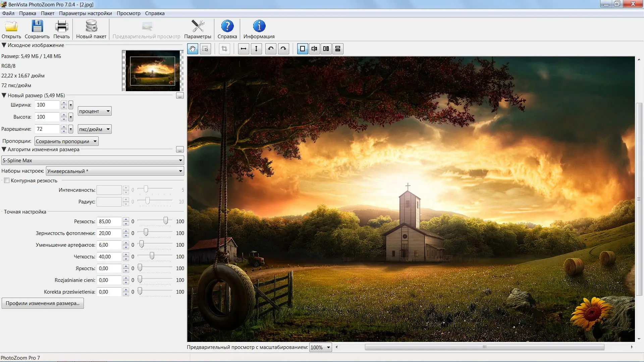Collapse the Исходное изображение section
This screenshot has width=644, height=362.
point(4,45)
